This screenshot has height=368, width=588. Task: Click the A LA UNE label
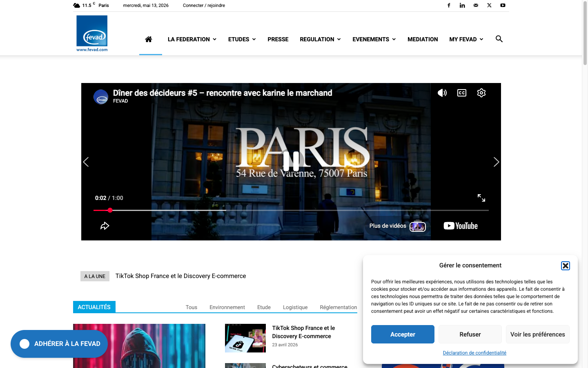(x=95, y=276)
